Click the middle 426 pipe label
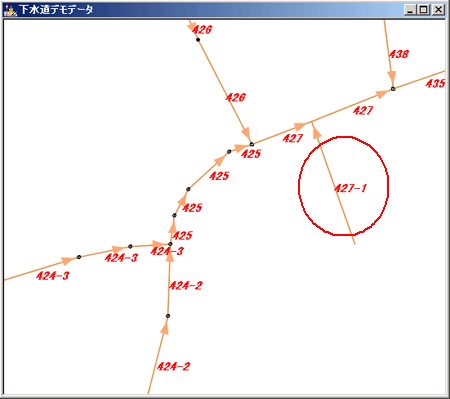Image resolution: width=450 pixels, height=399 pixels. [235, 97]
